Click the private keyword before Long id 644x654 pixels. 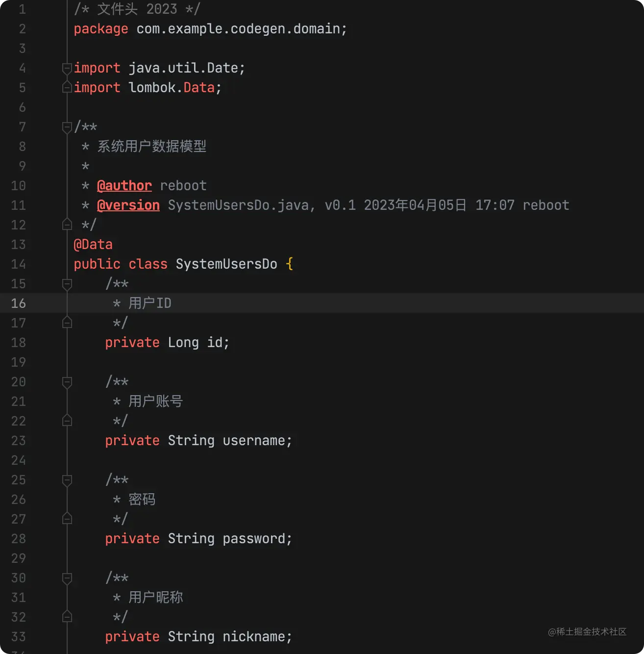click(132, 343)
